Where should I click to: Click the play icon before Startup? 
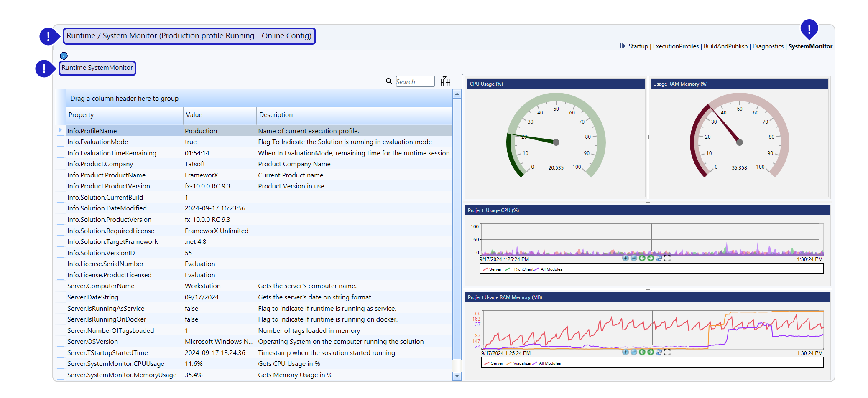[622, 46]
